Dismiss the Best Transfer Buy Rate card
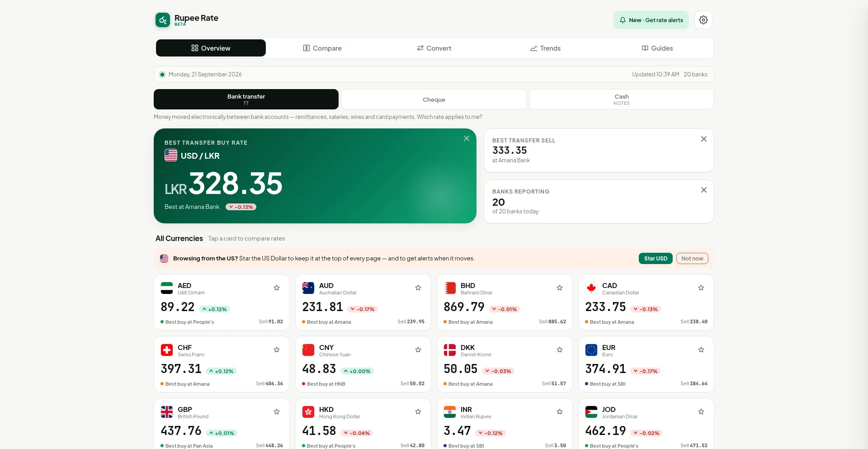 pos(467,138)
